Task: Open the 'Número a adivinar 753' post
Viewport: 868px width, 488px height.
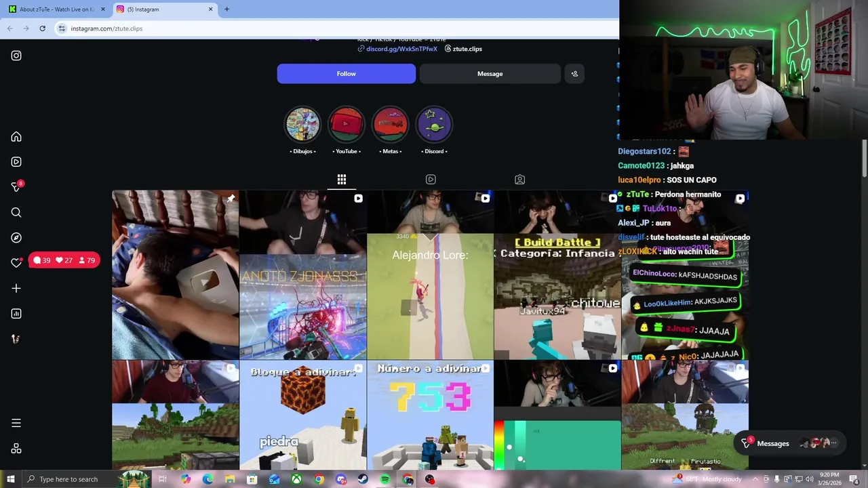Action: 430,415
